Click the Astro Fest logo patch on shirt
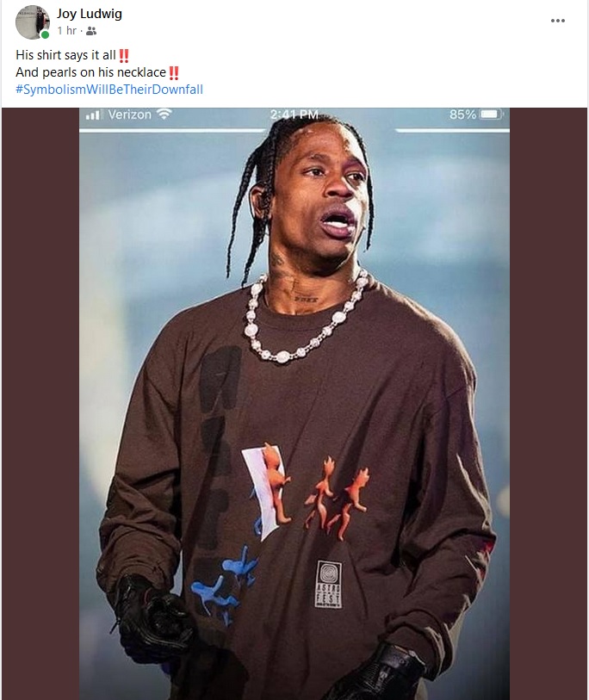The image size is (589, 700). click(x=329, y=585)
